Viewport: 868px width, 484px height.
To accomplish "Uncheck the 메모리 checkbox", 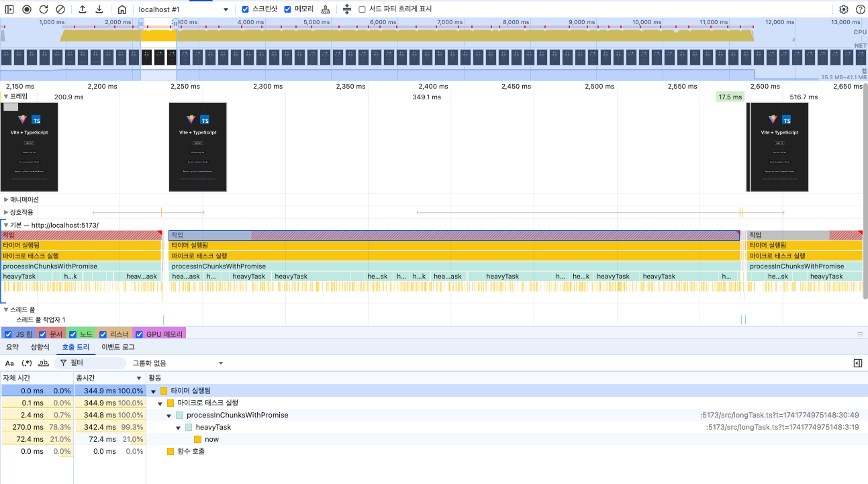I will pos(288,9).
